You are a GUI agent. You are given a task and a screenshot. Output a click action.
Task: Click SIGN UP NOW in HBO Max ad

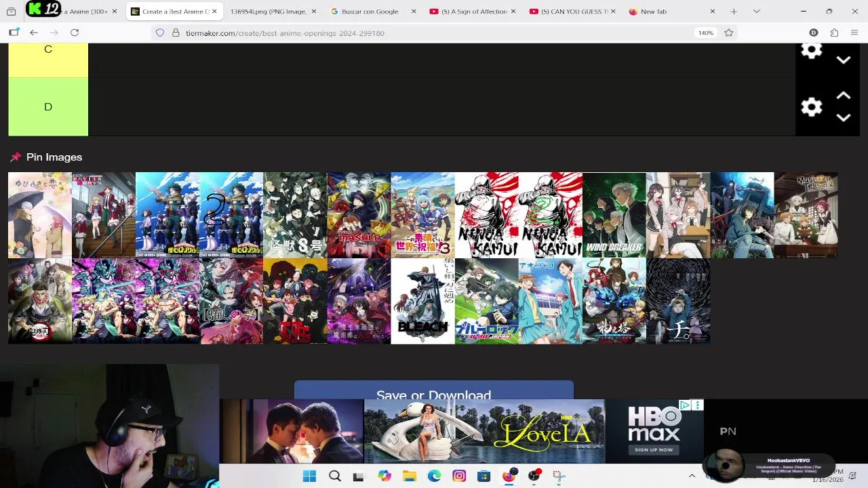click(x=654, y=449)
